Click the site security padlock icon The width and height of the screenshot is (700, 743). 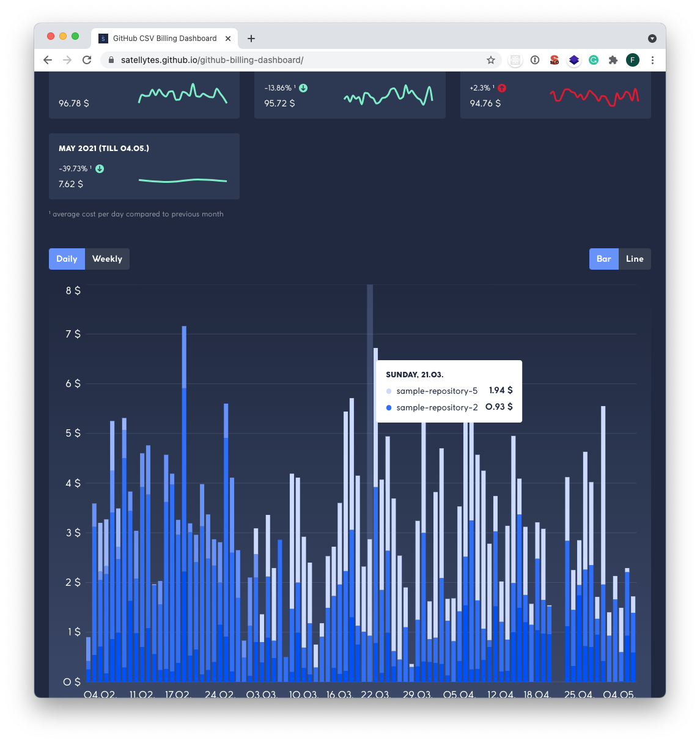pos(111,60)
